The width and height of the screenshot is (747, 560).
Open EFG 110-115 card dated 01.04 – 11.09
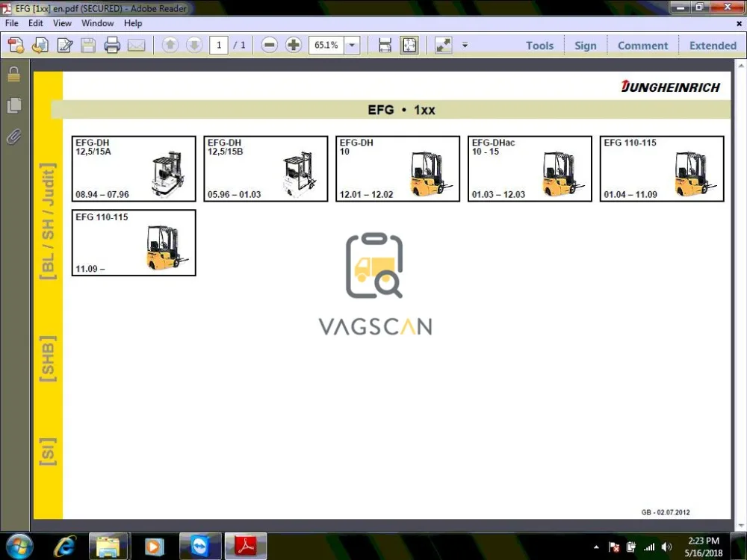pyautogui.click(x=662, y=169)
